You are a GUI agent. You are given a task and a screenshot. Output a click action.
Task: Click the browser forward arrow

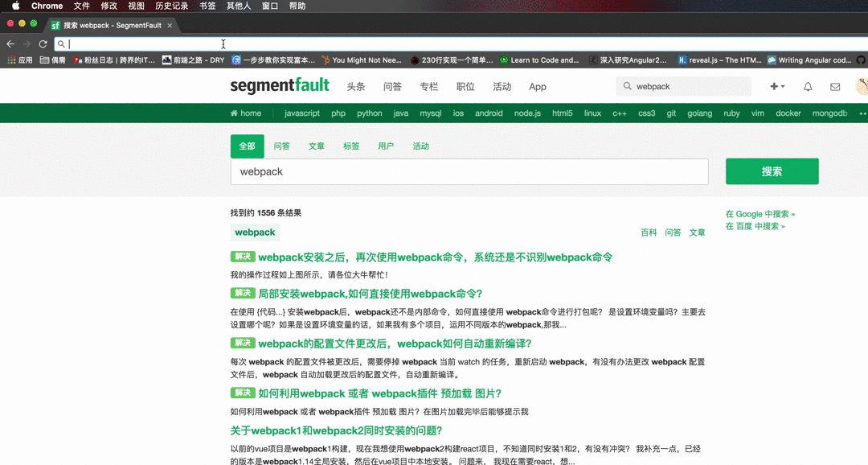click(x=27, y=43)
